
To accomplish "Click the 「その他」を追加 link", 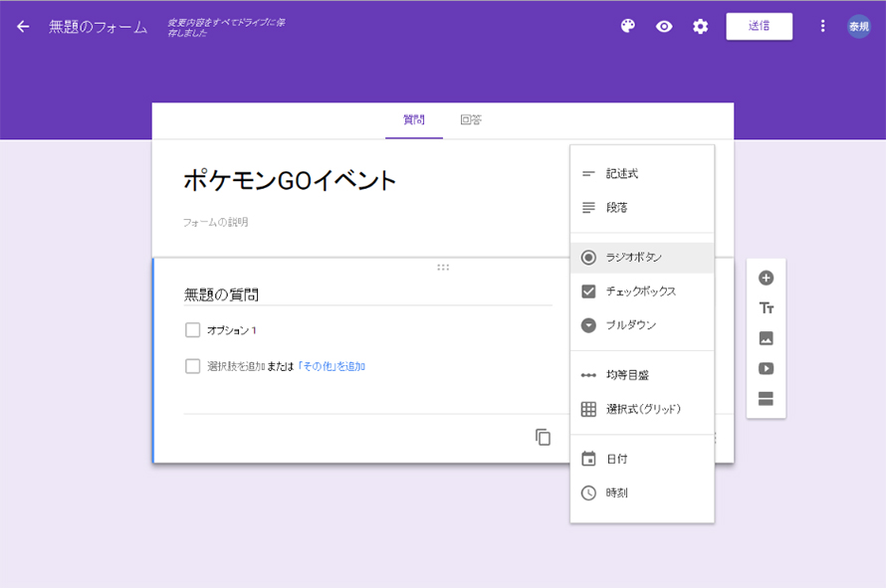I will (332, 366).
